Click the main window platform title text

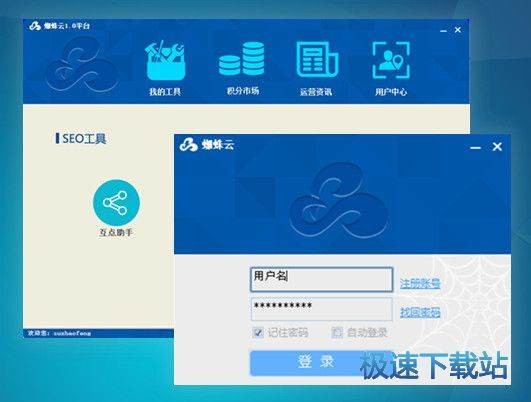click(x=67, y=26)
